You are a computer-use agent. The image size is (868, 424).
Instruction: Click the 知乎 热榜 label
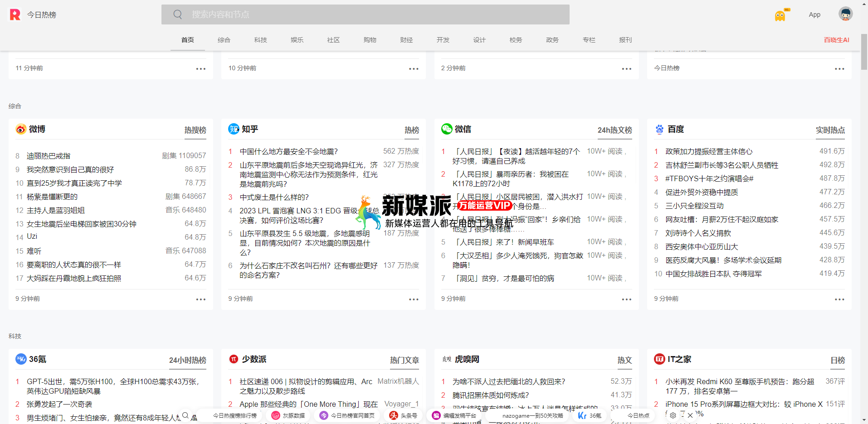pyautogui.click(x=412, y=130)
